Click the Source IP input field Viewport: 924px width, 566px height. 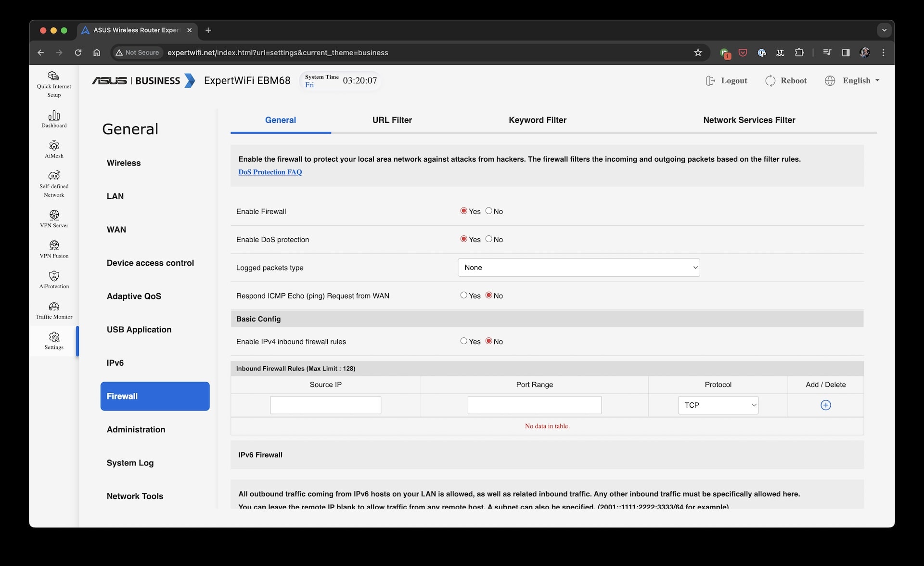point(325,405)
